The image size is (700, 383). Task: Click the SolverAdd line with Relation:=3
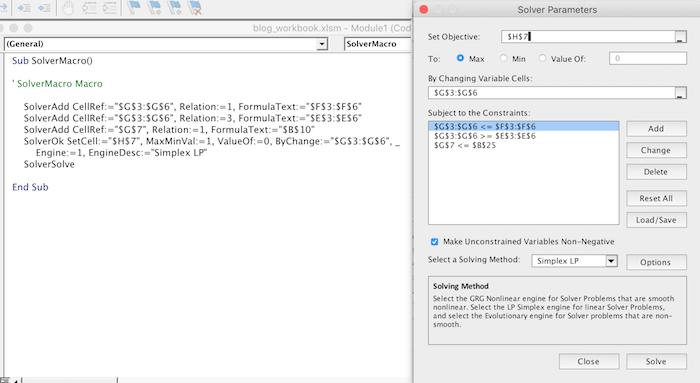[x=193, y=118]
